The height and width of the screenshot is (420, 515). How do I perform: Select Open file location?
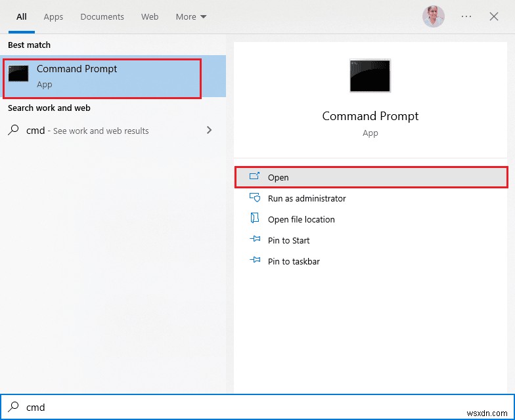[x=371, y=219]
